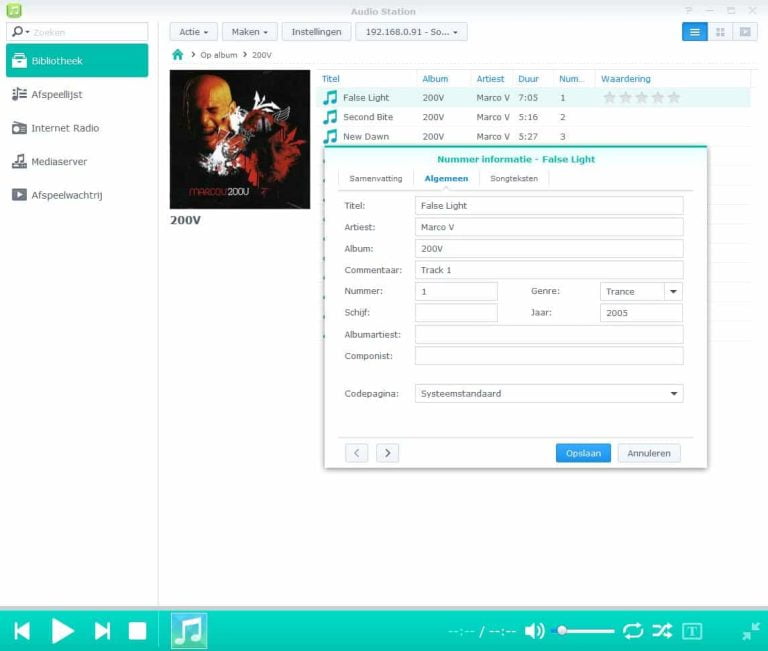This screenshot has width=768, height=651.
Task: Sort by the Waardering column header
Action: 625,79
